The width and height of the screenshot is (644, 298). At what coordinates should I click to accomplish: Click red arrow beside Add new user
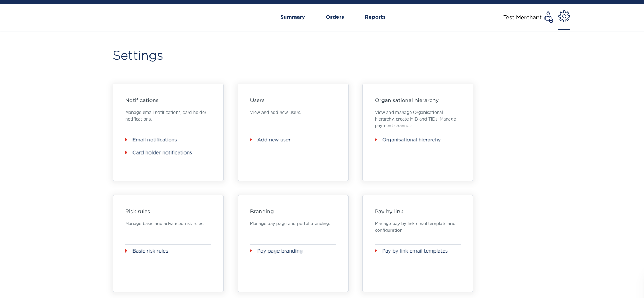pyautogui.click(x=251, y=140)
